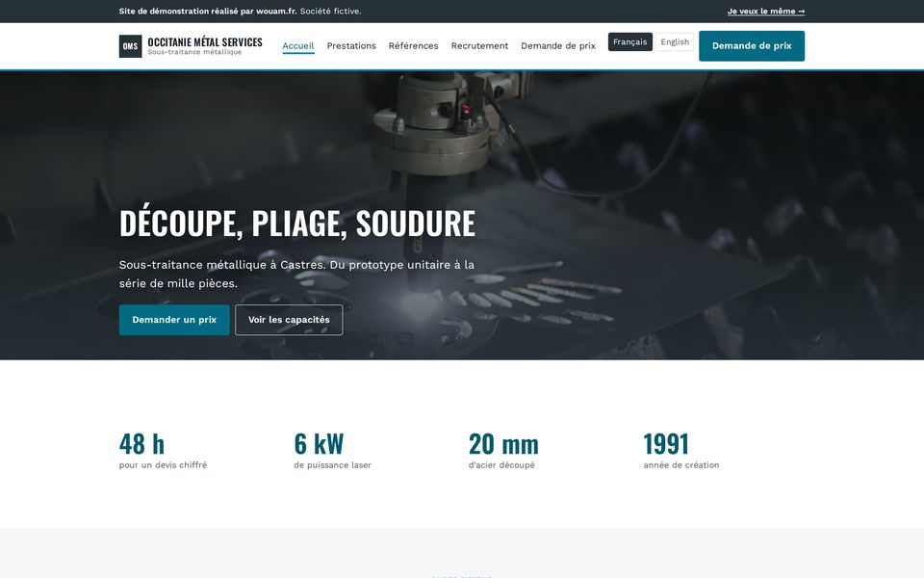Open the Références nav link
This screenshot has height=578, width=924.
413,46
